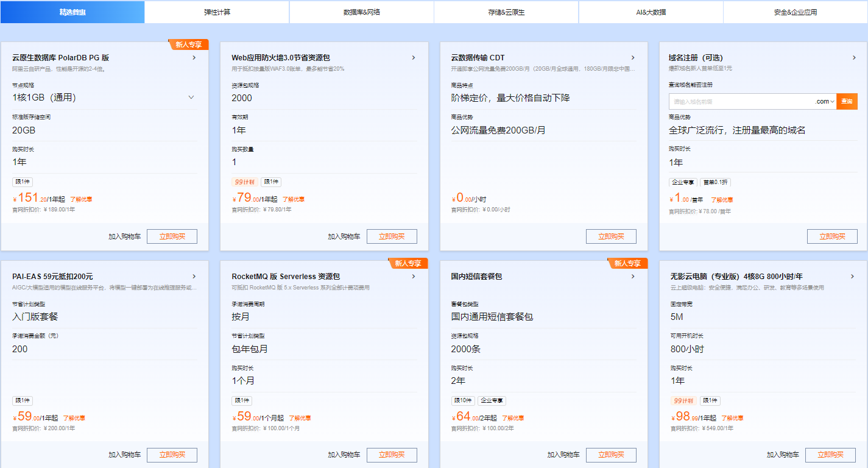The height and width of the screenshot is (468, 868).
Task: Open PolarDB PG 版 card arrow
Action: pos(194,58)
